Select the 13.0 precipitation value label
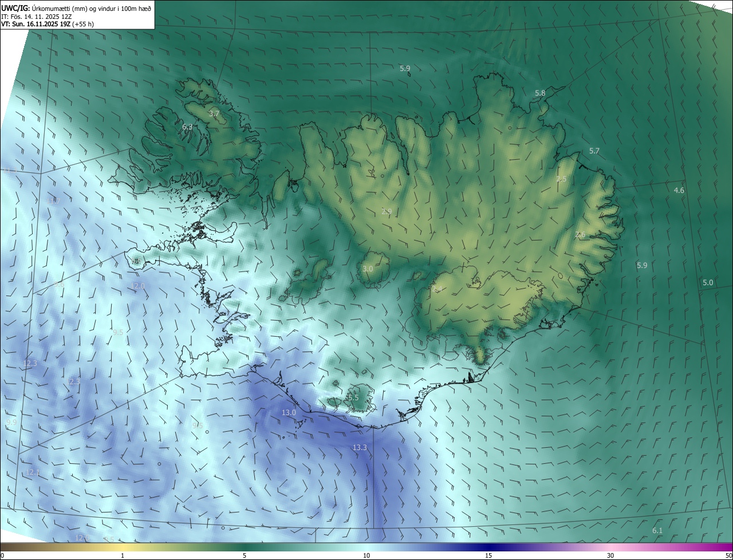Screen dimensions: 733x560 pos(289,412)
